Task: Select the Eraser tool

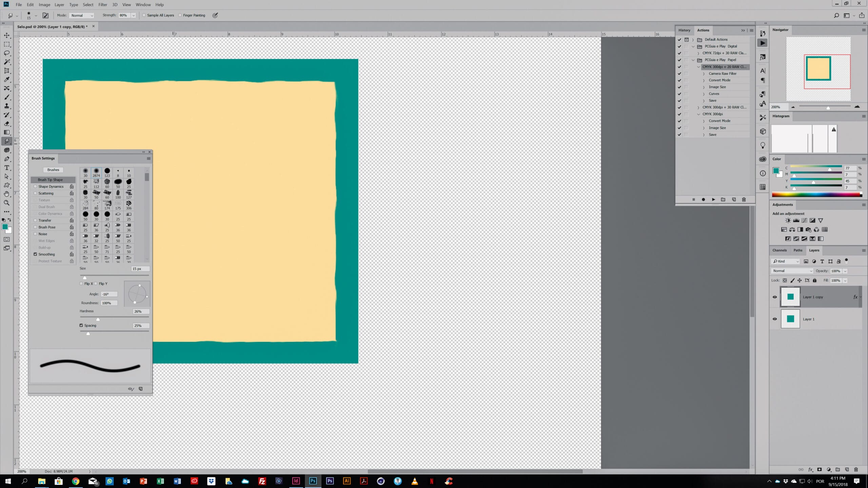Action: [x=7, y=124]
